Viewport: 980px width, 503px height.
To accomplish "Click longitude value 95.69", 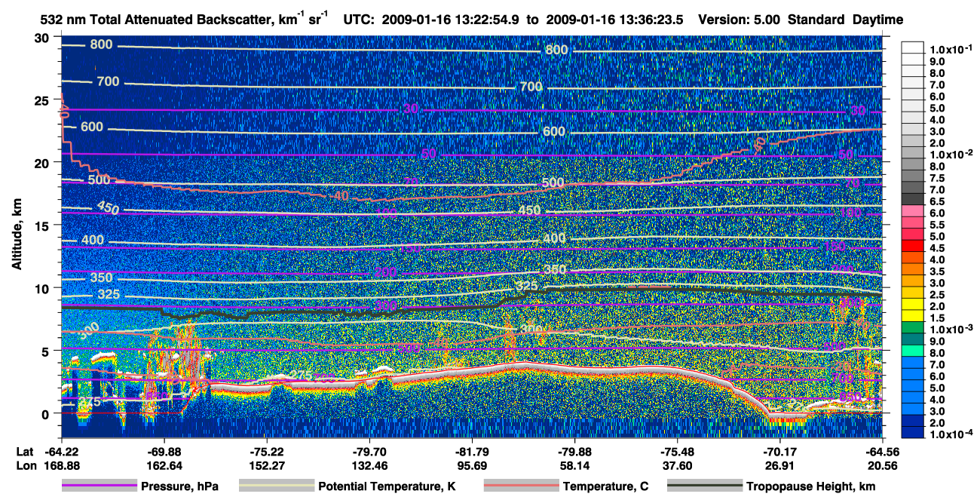I will (472, 465).
